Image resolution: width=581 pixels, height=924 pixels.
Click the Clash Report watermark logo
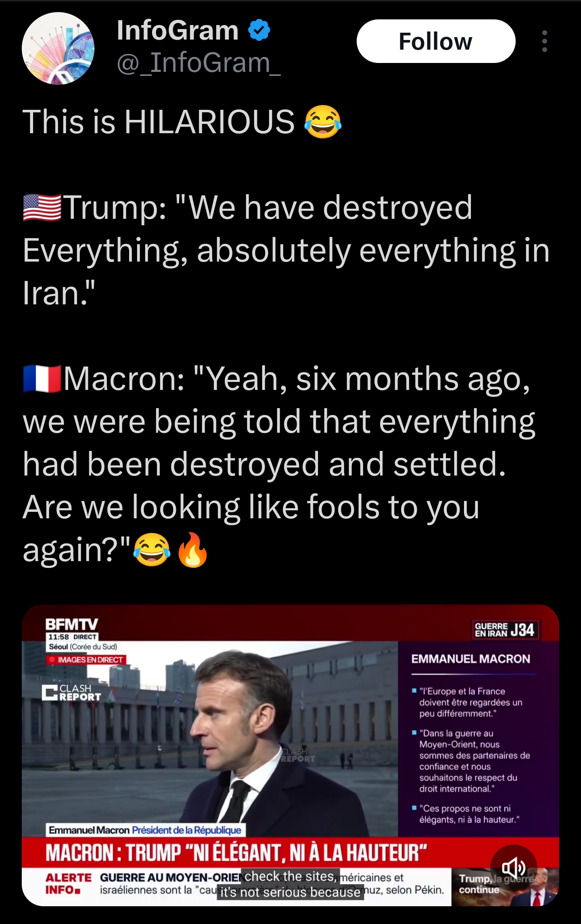(x=71, y=693)
